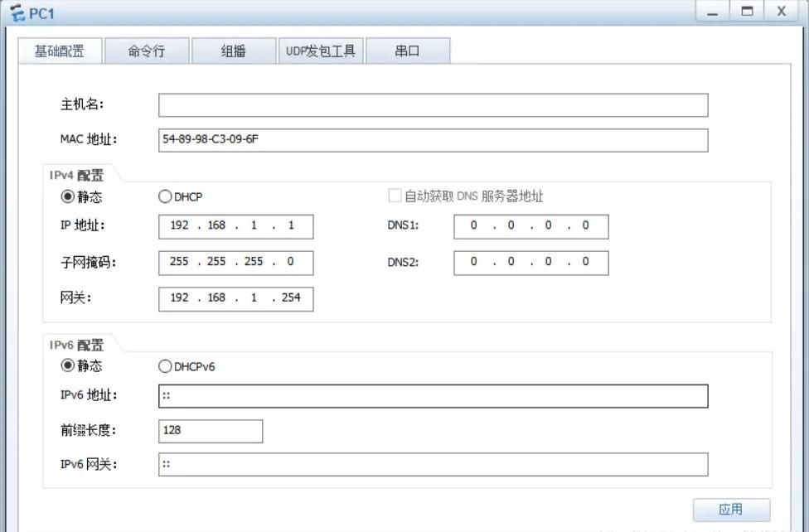Screen dimensions: 809x532
Task: Click the MAC 地址 input field
Action: [x=433, y=140]
